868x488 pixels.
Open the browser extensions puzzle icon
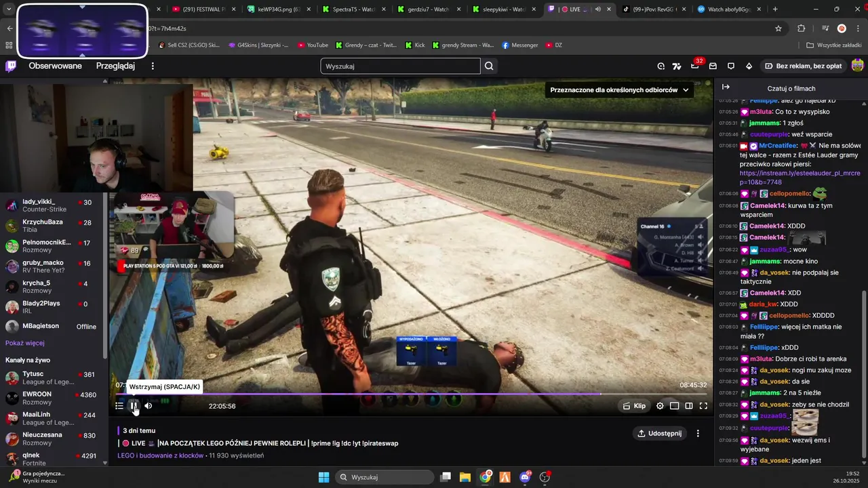(x=802, y=28)
